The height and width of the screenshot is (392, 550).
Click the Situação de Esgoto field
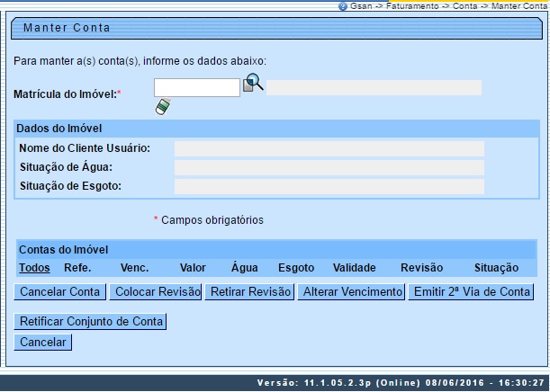pos(329,186)
